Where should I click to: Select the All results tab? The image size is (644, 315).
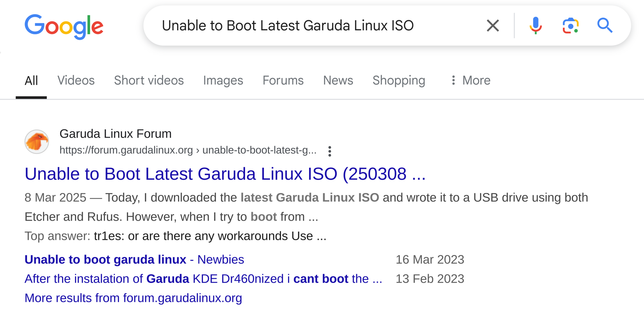(31, 81)
